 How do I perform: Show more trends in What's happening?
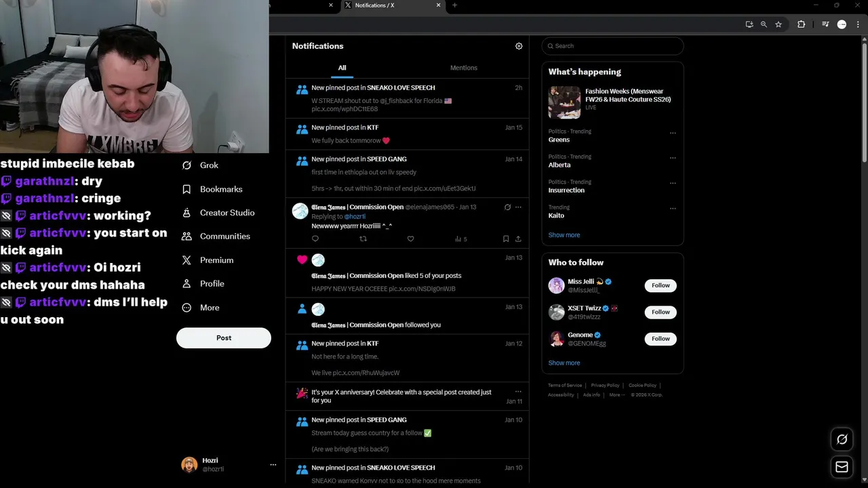[564, 235]
